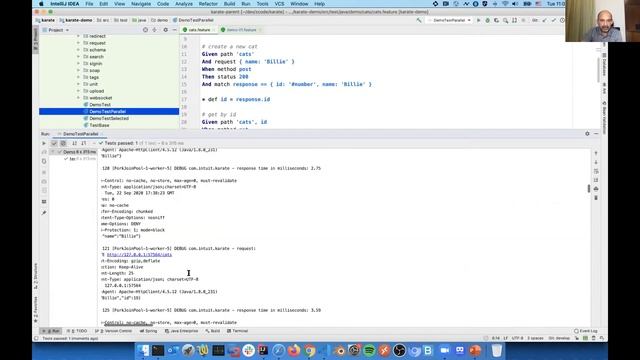Rerun the test using the Run panel play icon
Viewport: 640px width, 360px height.
(44, 143)
